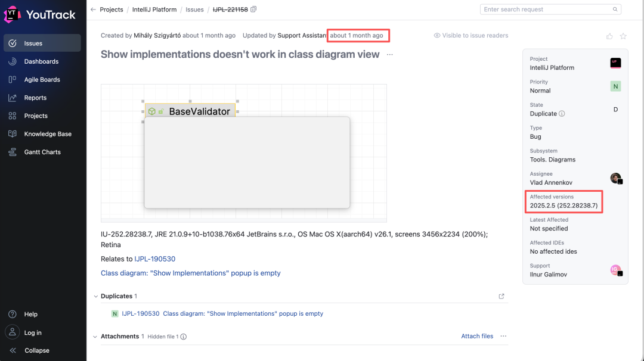
Task: Open Projects in the sidebar
Action: tap(42, 116)
